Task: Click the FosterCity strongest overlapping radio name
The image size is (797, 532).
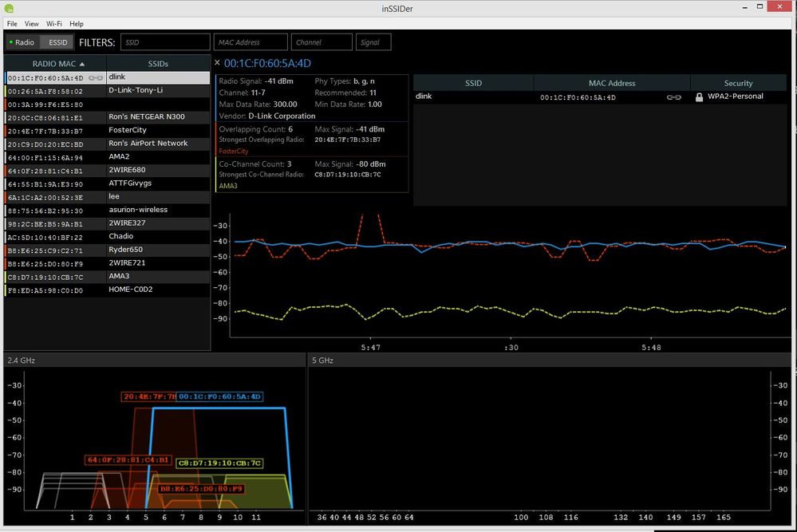Action: [x=233, y=151]
